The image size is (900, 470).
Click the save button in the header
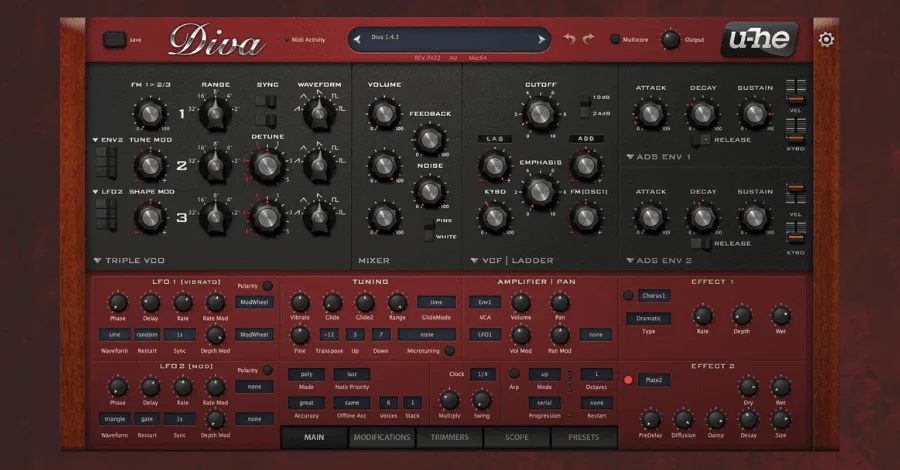tap(114, 40)
